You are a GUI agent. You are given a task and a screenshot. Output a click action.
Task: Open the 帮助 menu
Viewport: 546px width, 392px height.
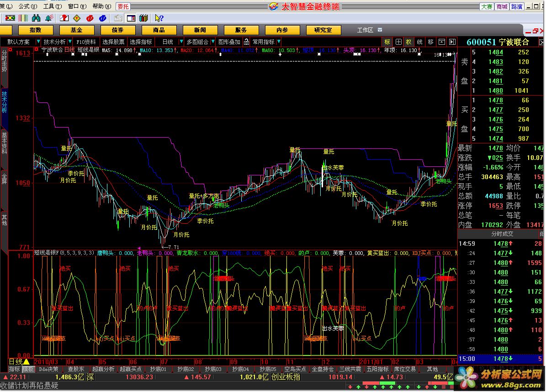pyautogui.click(x=102, y=6)
